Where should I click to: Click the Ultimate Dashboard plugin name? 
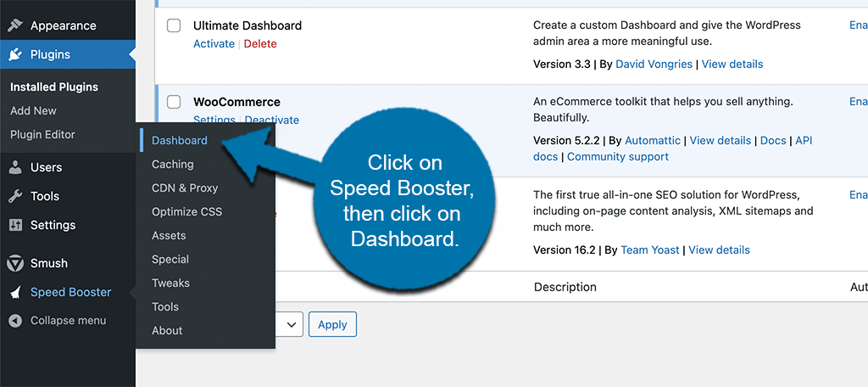click(248, 25)
